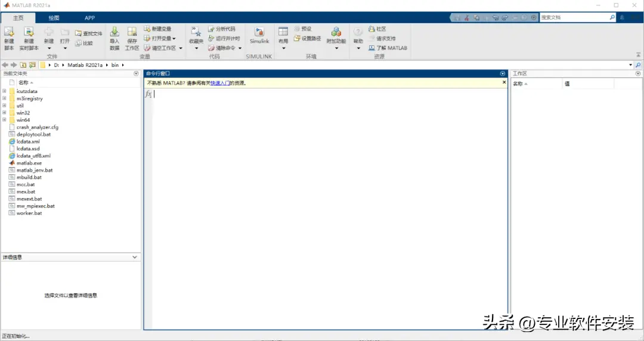
Task: Expand the m3iregistry folder
Action: pyautogui.click(x=4, y=98)
